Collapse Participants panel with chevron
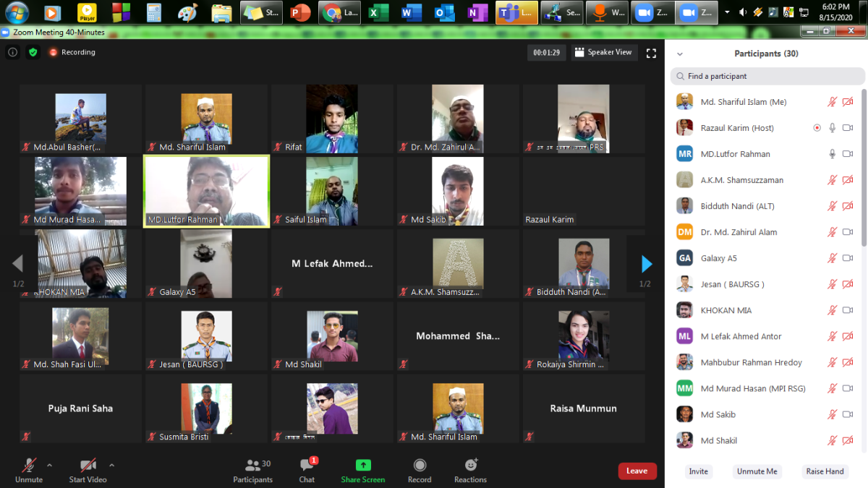 click(x=679, y=54)
